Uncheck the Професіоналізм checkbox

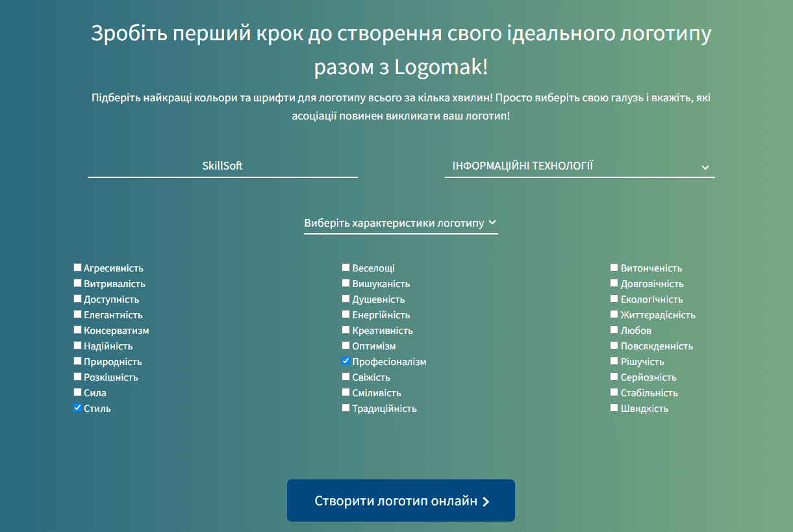(346, 361)
